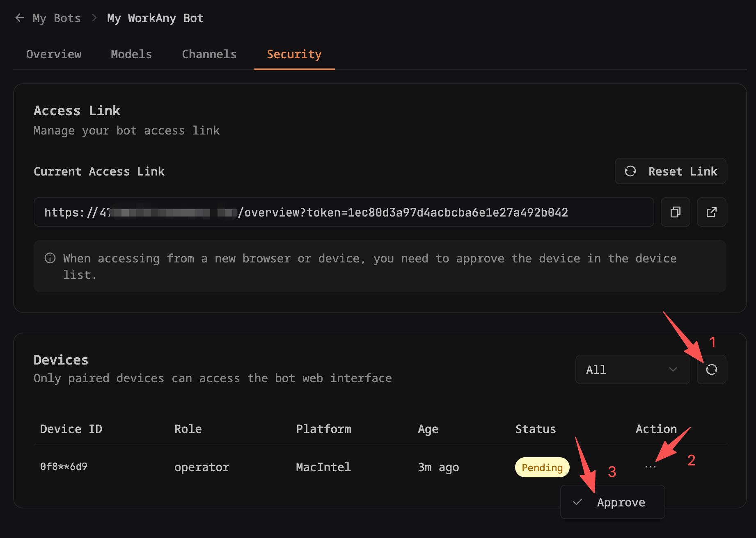This screenshot has width=756, height=538.
Task: Select the Security tab
Action: [x=294, y=54]
